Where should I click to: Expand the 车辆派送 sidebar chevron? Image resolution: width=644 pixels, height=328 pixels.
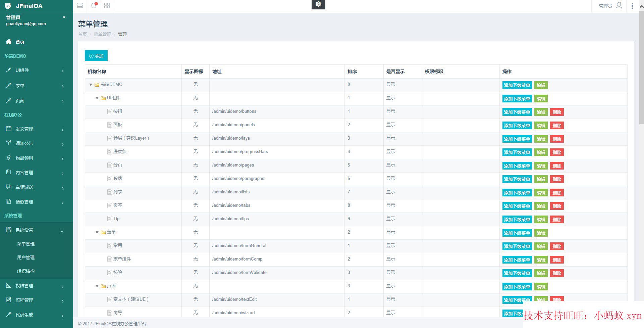pyautogui.click(x=63, y=188)
